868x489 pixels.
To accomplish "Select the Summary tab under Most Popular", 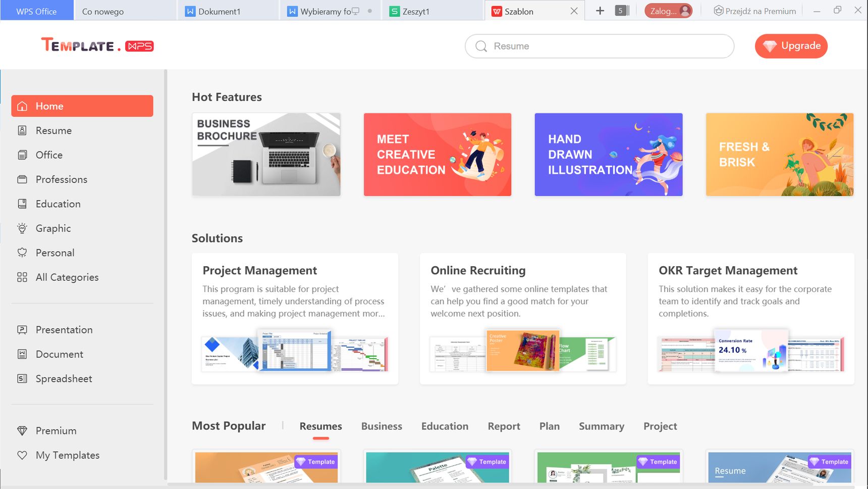I will pos(602,426).
